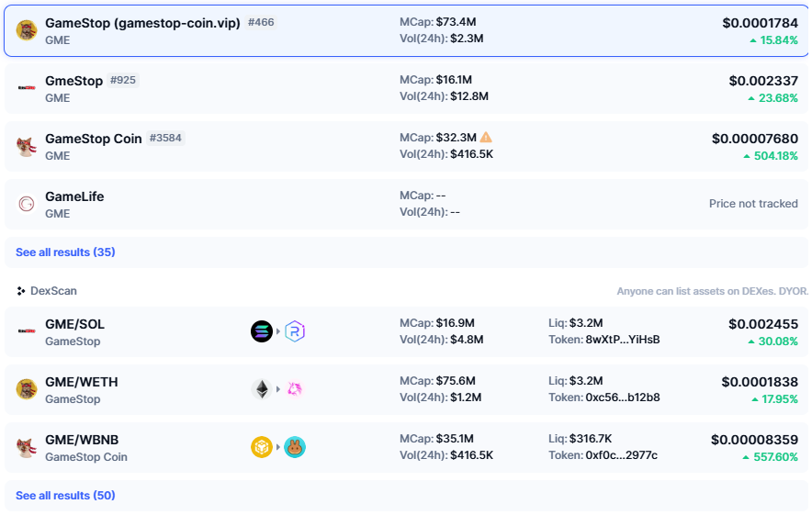Click the Solana chain icon in GME/SOL

262,331
